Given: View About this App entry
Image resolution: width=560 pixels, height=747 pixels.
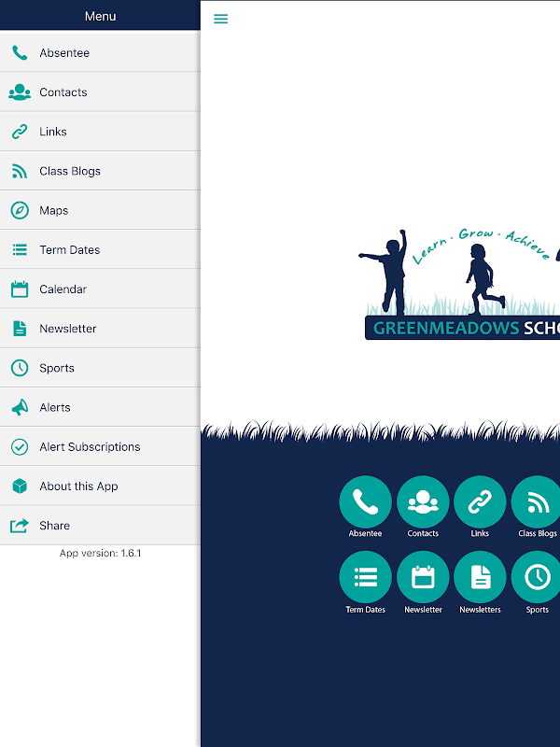Looking at the screenshot, I should [x=100, y=486].
